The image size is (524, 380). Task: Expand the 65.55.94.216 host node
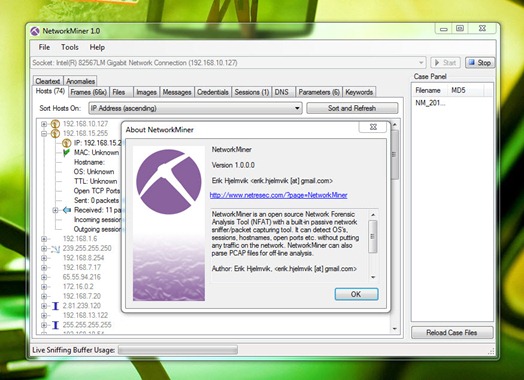point(44,277)
